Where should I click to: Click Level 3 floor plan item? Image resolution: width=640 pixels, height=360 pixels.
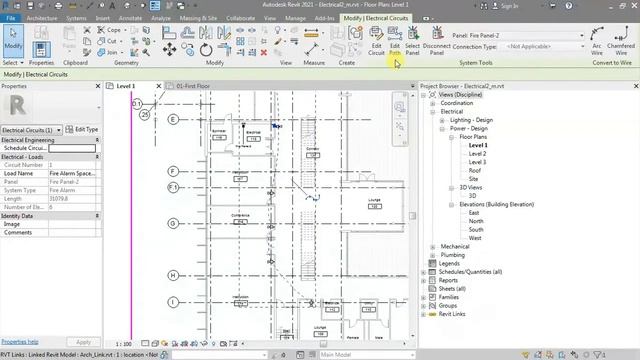(x=477, y=162)
